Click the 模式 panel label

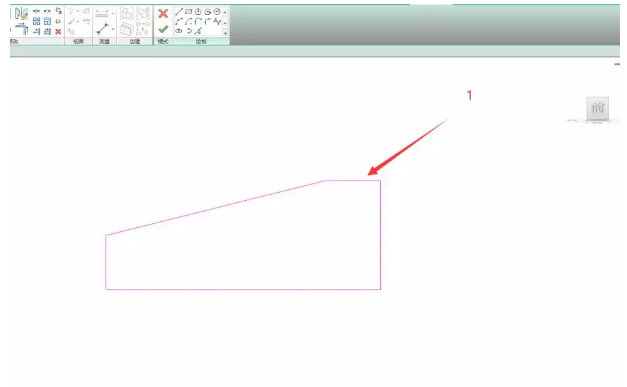coord(163,41)
